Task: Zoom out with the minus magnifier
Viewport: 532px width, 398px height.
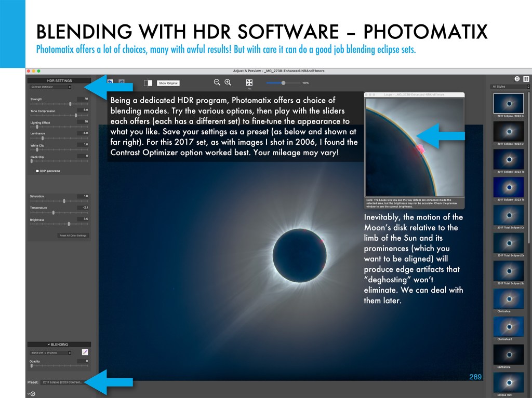Action: pos(217,83)
